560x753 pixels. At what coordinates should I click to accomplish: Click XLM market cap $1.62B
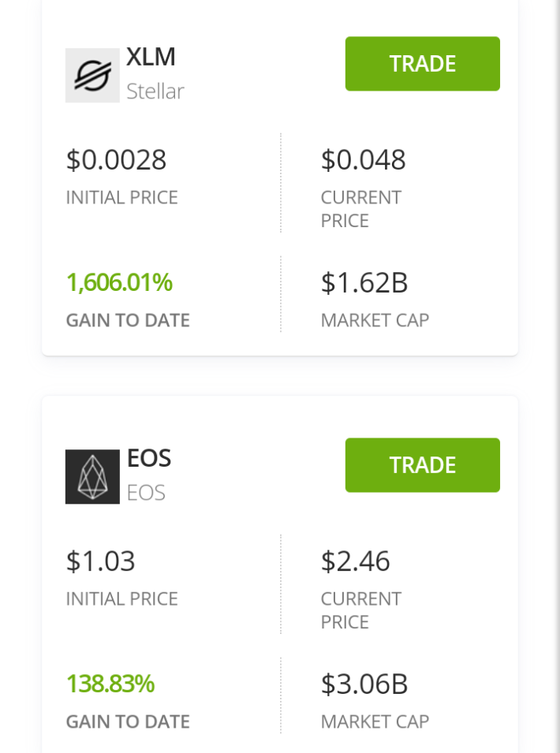tap(364, 283)
